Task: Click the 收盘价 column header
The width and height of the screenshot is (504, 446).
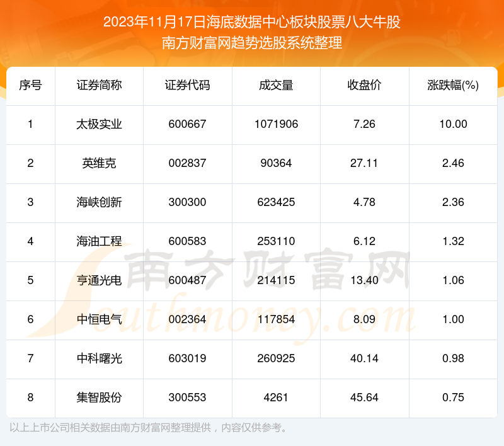Action: coord(365,86)
